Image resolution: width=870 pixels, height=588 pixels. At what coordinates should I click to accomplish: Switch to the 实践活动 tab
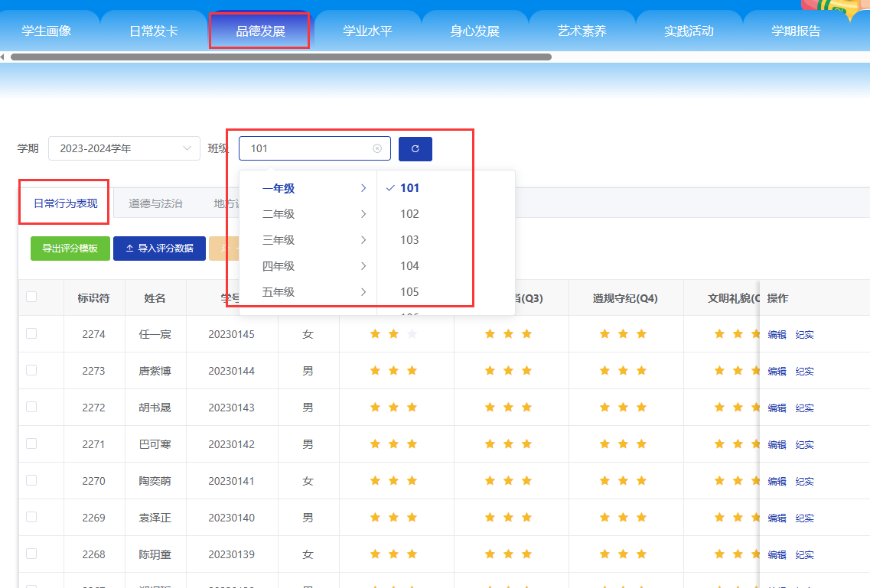click(x=689, y=31)
